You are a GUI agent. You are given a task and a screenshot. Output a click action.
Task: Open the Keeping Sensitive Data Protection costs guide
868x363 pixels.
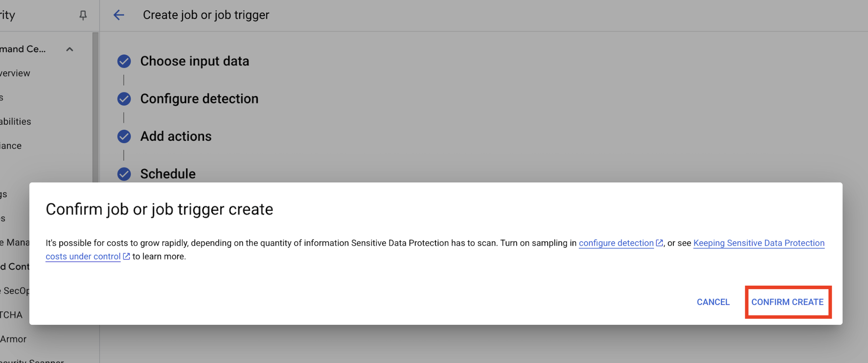pos(758,243)
